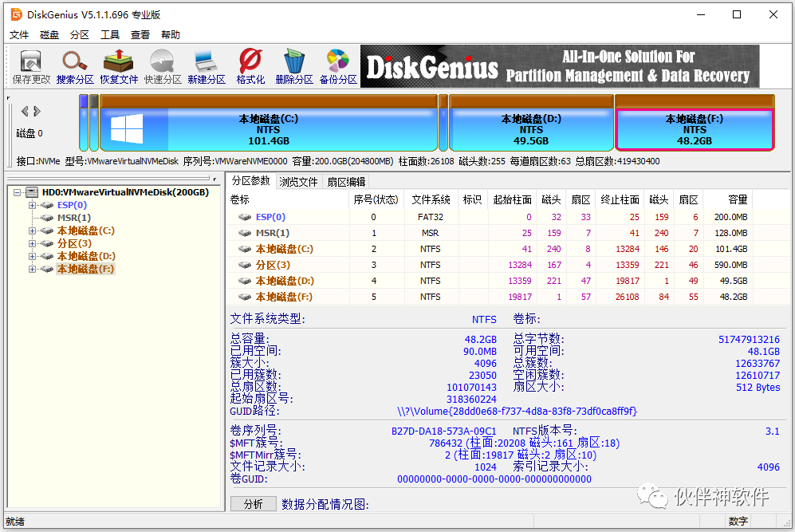
Task: Create a partition with 新建分区
Action: click(x=207, y=66)
